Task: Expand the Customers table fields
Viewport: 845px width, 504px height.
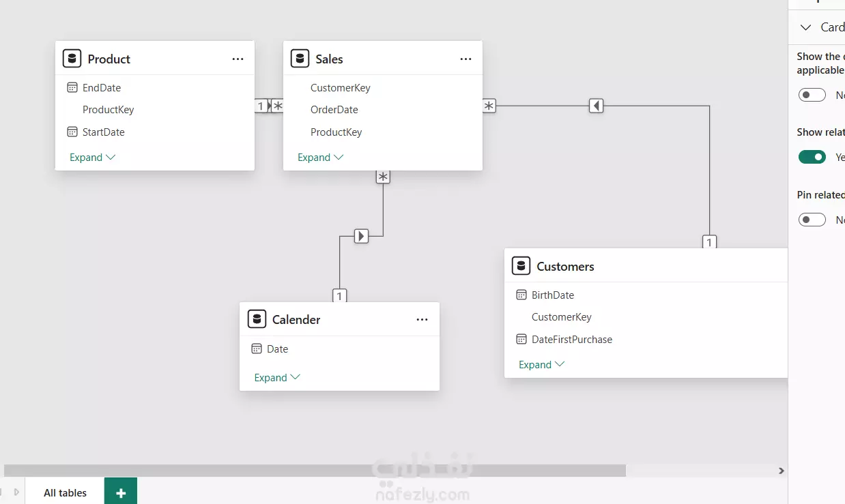Action: tap(541, 365)
